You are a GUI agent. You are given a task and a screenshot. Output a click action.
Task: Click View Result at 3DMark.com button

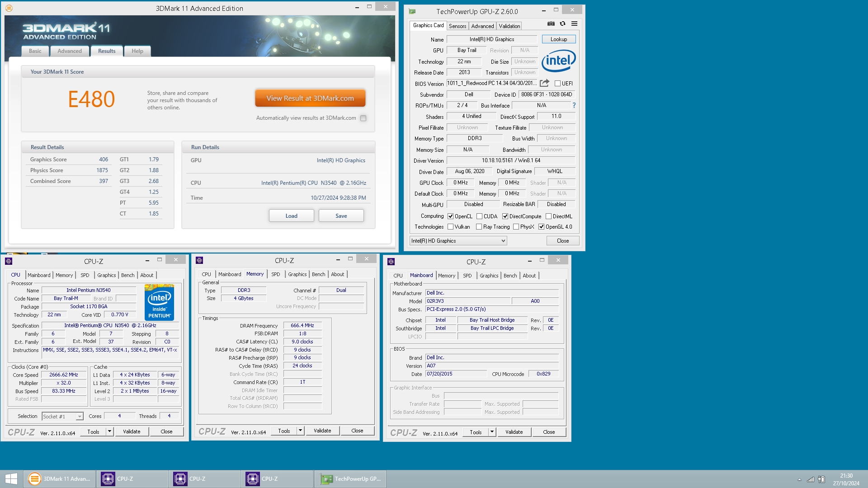pos(310,98)
